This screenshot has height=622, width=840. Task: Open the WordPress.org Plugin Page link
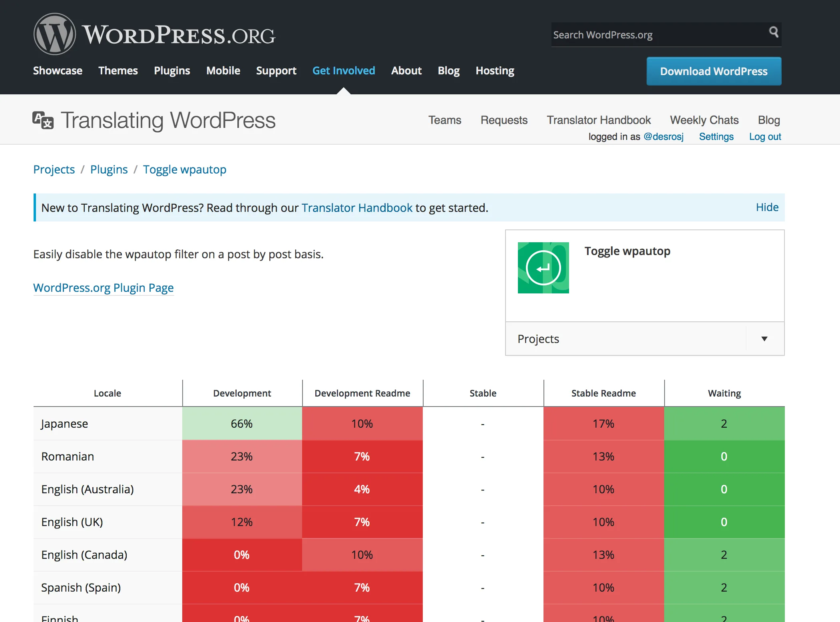coord(104,288)
